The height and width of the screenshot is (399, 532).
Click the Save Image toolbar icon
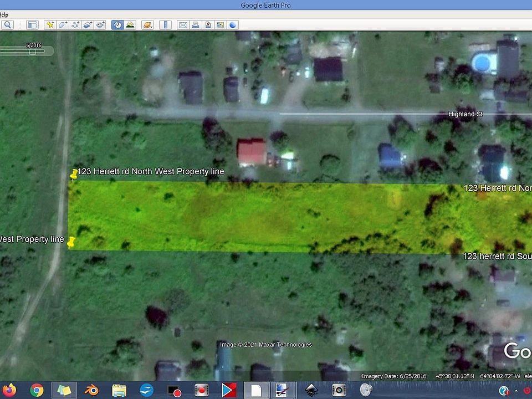coord(208,24)
